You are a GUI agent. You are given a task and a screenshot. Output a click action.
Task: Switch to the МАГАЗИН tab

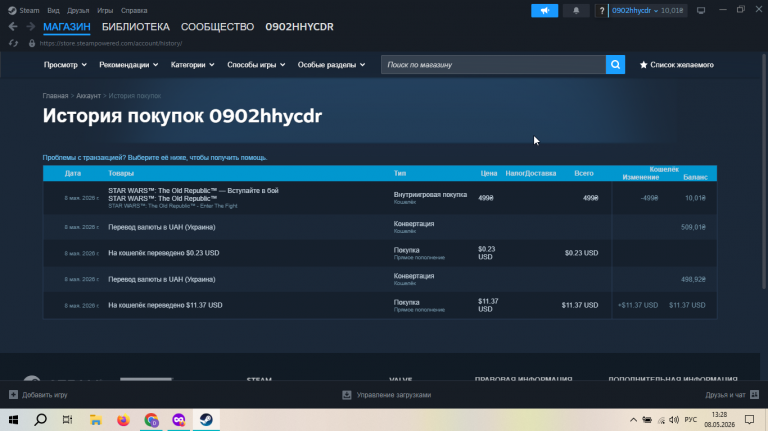tap(67, 27)
